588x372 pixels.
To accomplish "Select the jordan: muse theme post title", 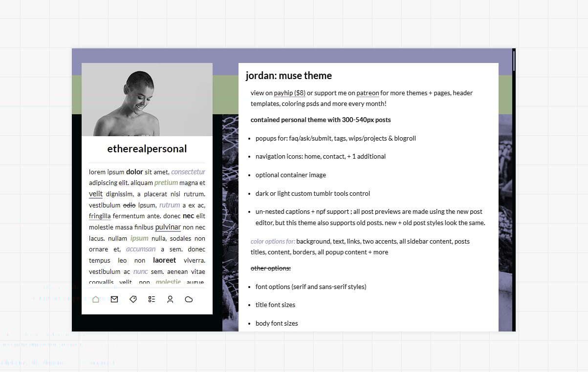I will coord(289,75).
